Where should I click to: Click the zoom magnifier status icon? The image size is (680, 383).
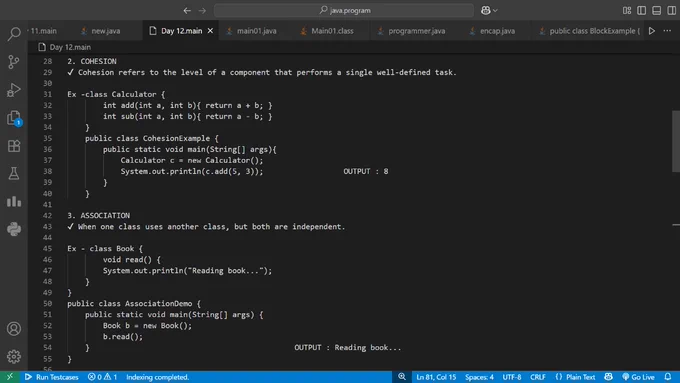coord(402,377)
